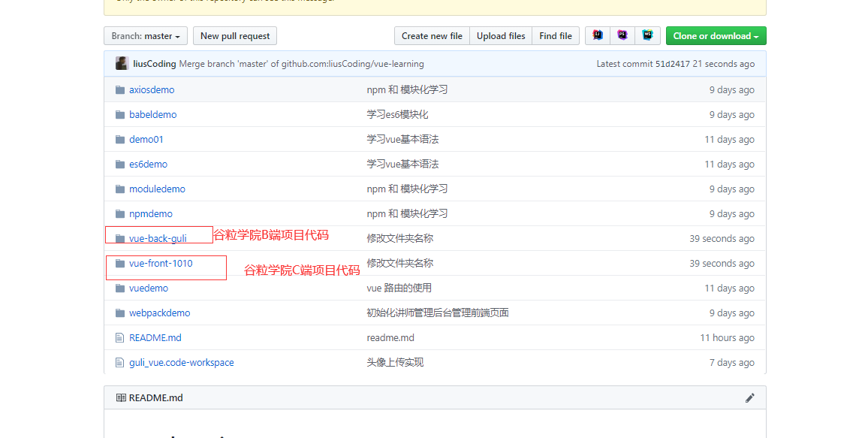Click Create new file button
Viewport: 868px width, 438px height.
(432, 35)
